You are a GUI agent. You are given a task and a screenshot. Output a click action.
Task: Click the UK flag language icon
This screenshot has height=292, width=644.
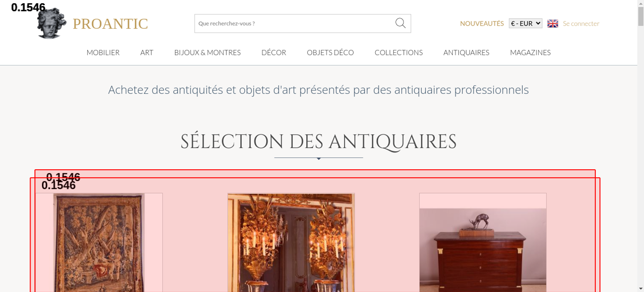[553, 23]
